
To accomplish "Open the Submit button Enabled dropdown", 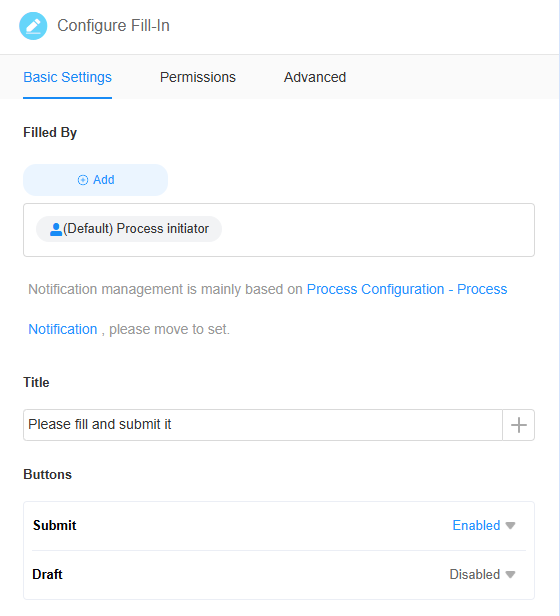I will click(483, 526).
